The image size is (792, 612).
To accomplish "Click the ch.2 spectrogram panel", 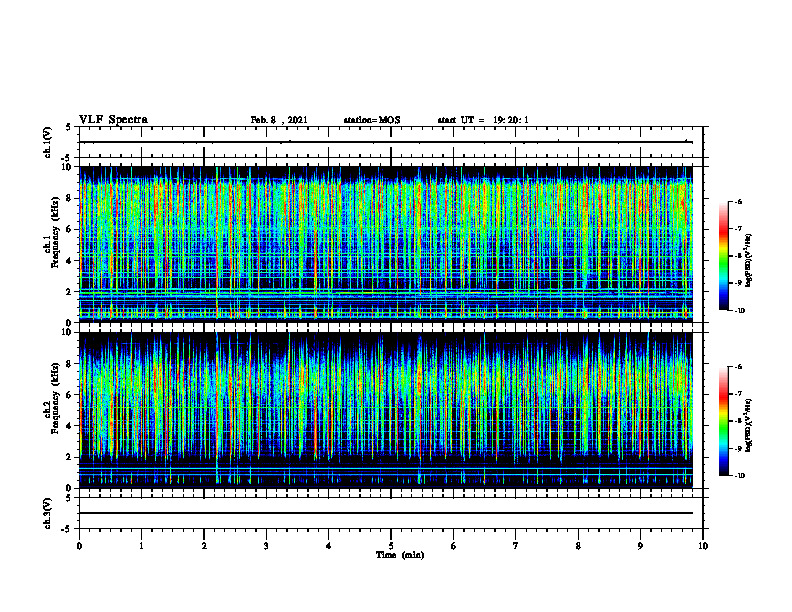I will tap(386, 410).
